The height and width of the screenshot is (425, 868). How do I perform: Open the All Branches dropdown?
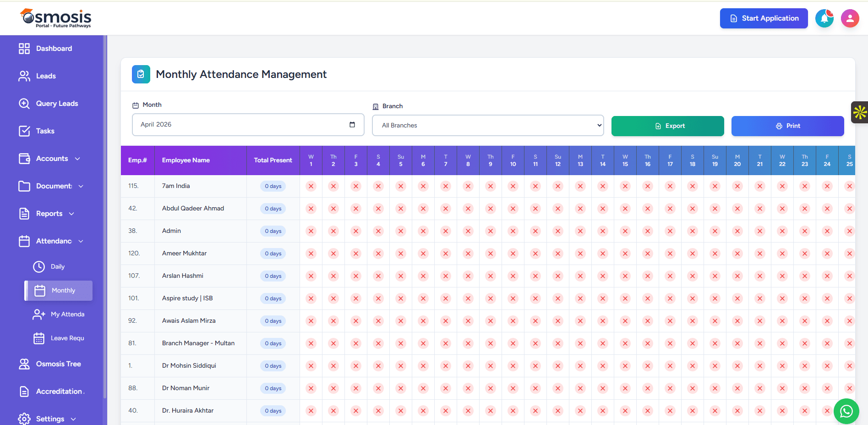(x=487, y=125)
